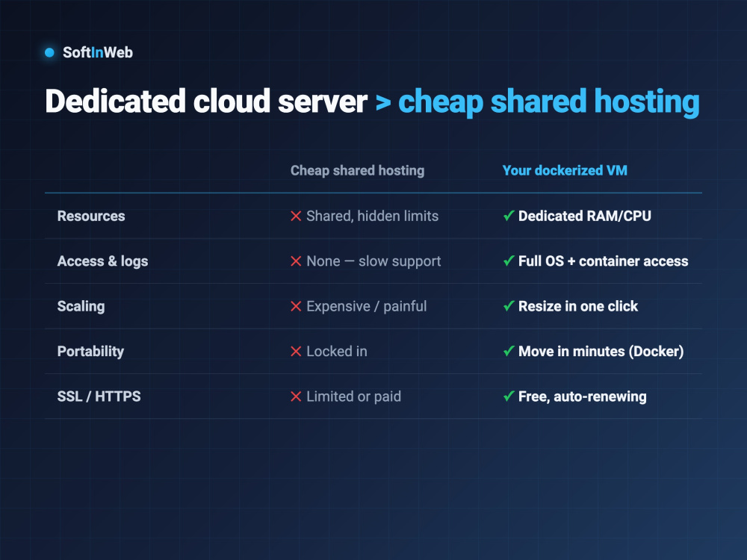Click the 'Scaling' row label

click(x=81, y=307)
